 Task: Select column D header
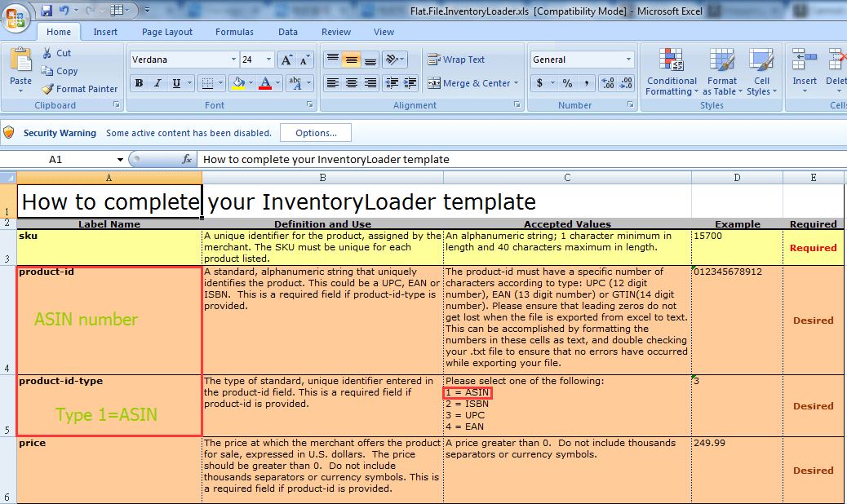[x=737, y=178]
